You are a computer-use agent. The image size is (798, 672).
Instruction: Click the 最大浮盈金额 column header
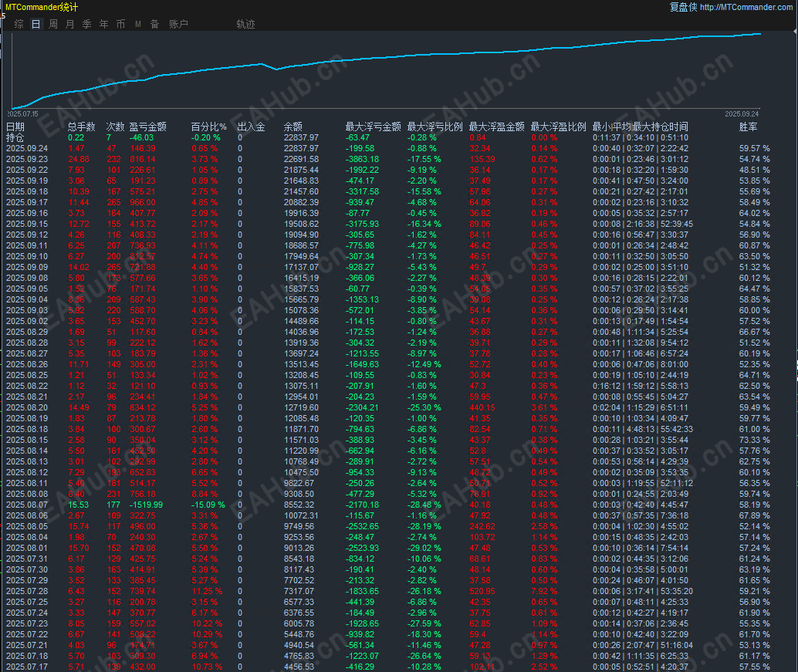(497, 127)
